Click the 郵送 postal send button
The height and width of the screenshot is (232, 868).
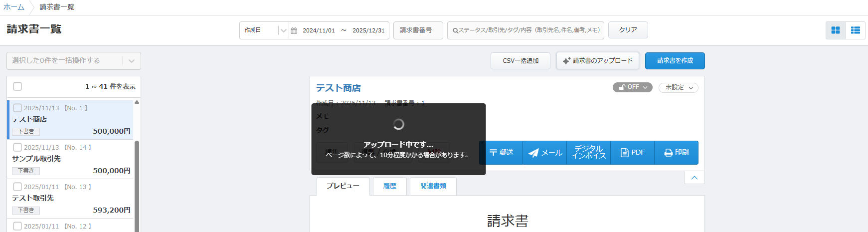pyautogui.click(x=501, y=153)
